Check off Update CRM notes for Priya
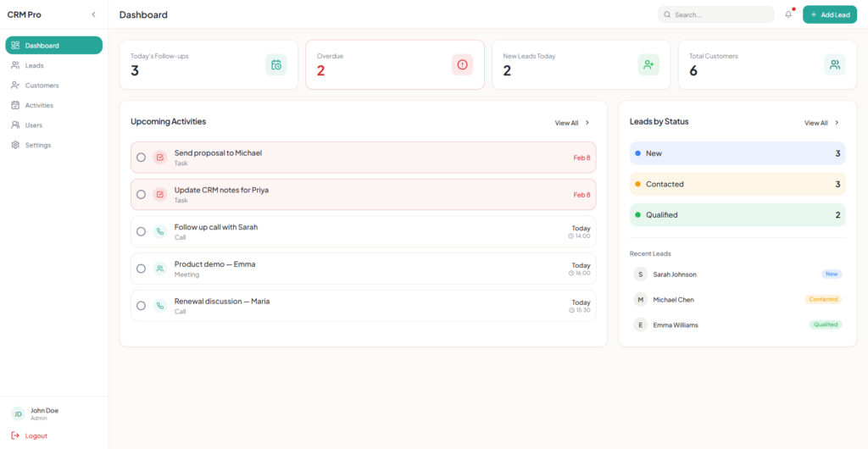 141,195
